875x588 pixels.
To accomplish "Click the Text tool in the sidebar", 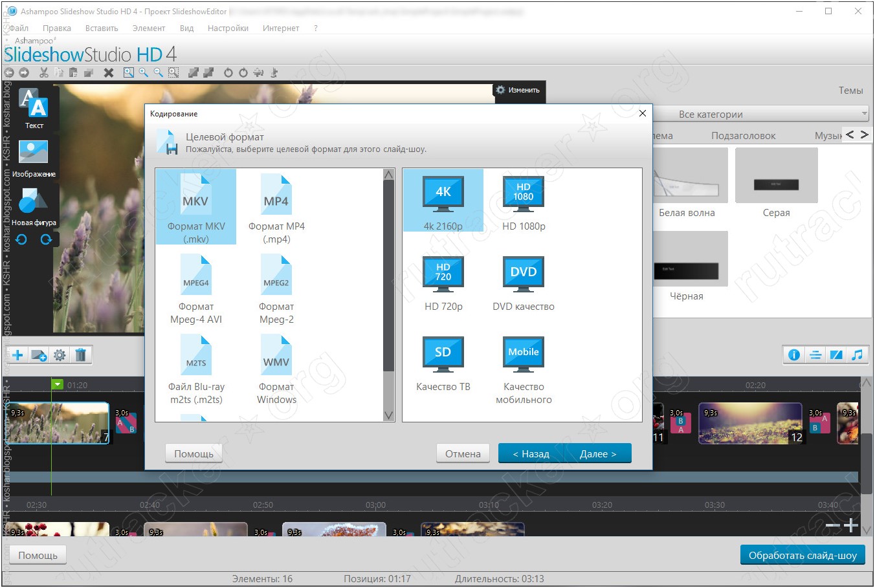I will [x=34, y=109].
